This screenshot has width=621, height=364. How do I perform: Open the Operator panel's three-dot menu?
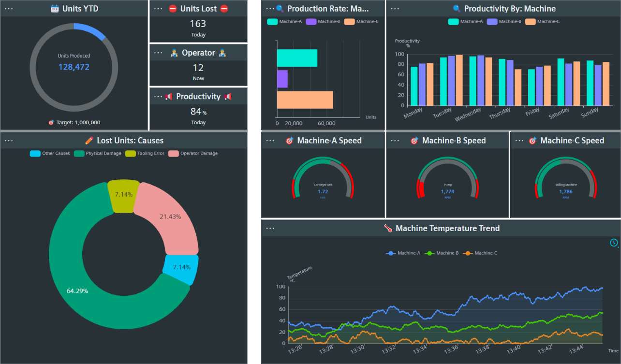click(158, 53)
